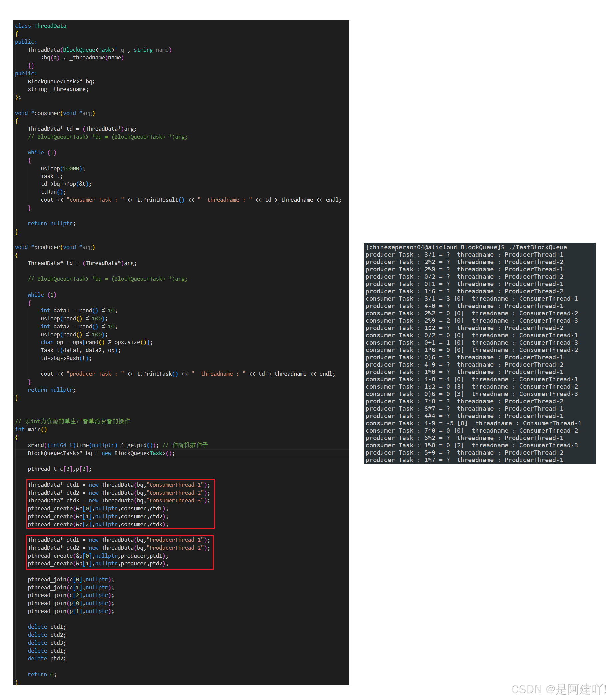608x700 pixels.
Task: Click terminal line 'consumer Task : 1%0 = 0 [2]'
Action: point(471,446)
